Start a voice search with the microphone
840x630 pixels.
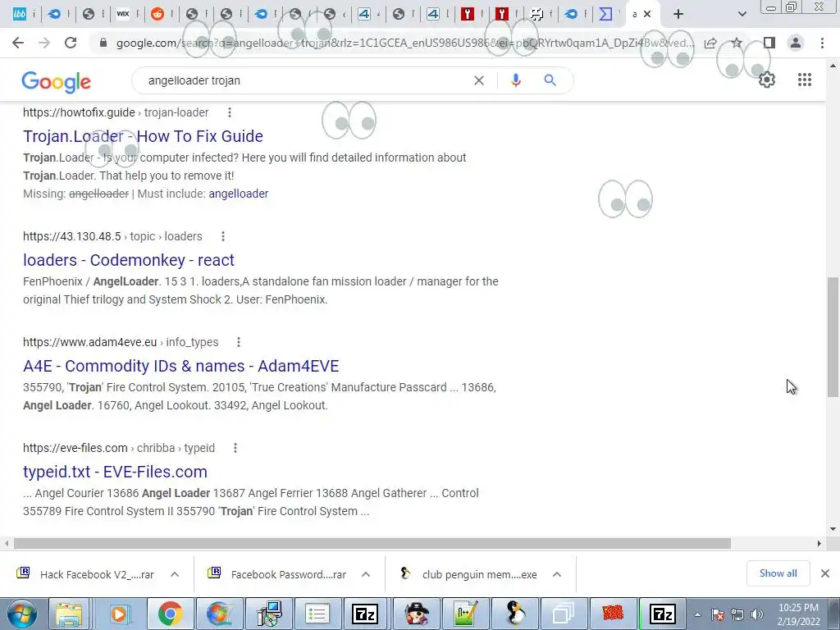point(516,80)
